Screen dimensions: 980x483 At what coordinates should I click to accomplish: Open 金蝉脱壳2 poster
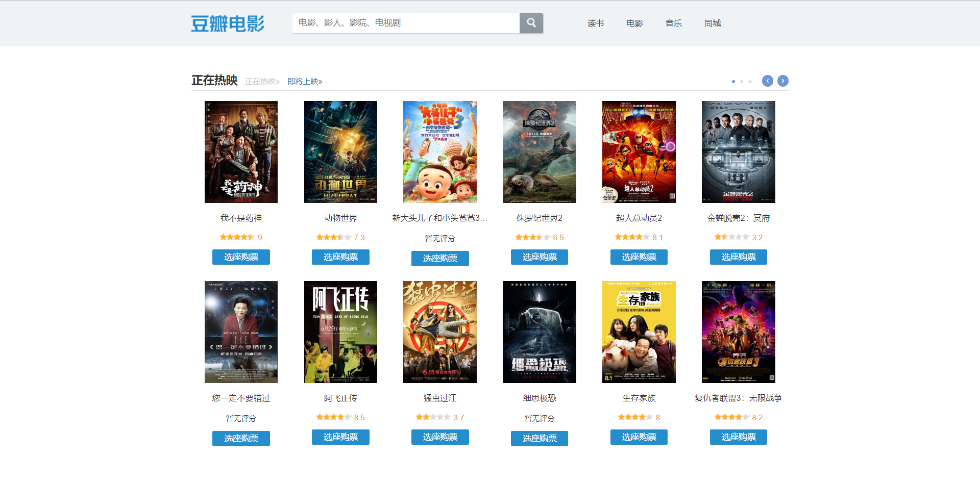[x=739, y=152]
